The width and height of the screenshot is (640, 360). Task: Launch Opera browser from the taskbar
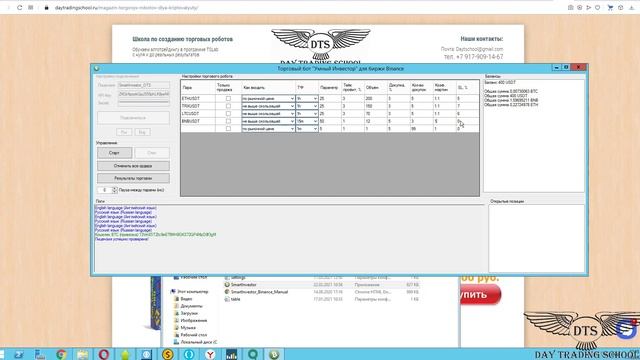(x=104, y=354)
